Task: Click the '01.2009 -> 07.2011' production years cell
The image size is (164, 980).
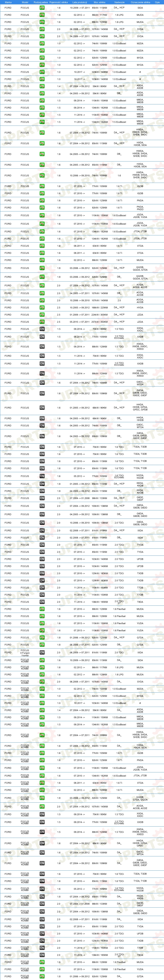Action: (80, 315)
